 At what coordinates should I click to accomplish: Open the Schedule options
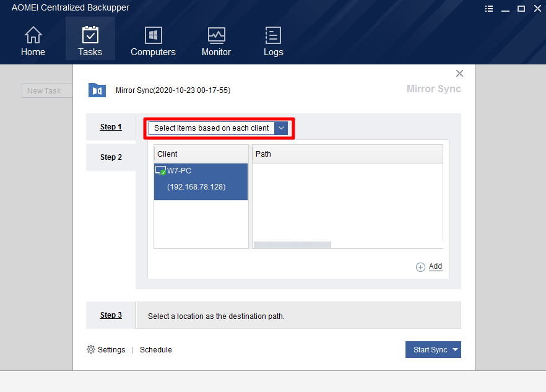click(155, 349)
